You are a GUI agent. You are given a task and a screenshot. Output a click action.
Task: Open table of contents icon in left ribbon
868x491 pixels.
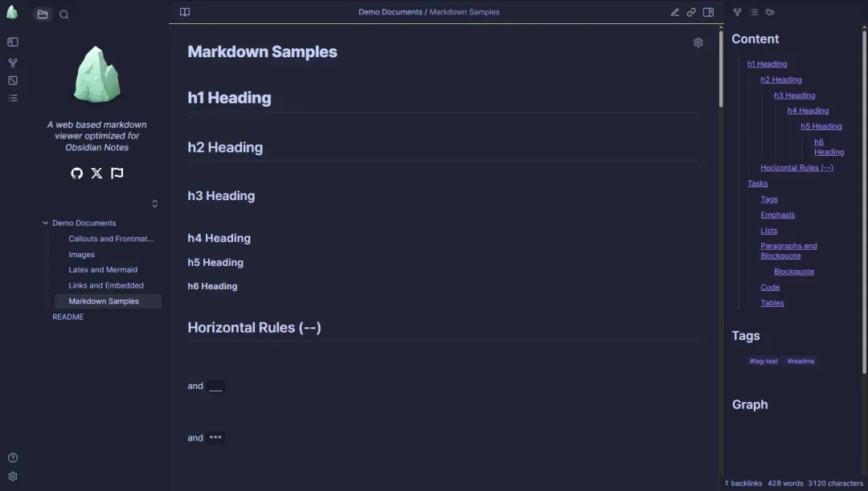pos(13,99)
